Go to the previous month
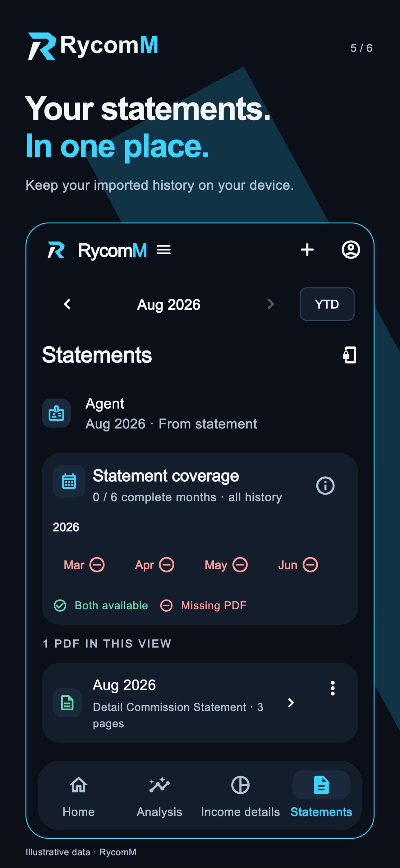This screenshot has width=400, height=868. tap(67, 304)
